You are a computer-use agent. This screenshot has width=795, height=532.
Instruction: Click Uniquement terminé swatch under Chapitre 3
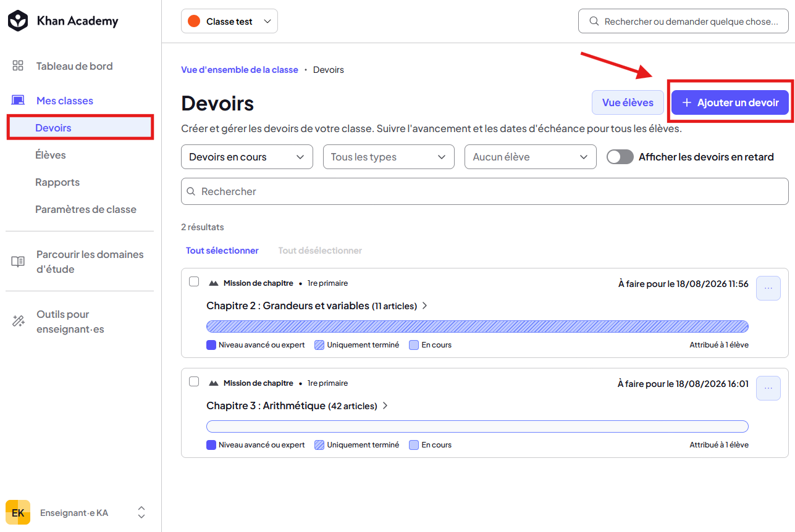319,445
